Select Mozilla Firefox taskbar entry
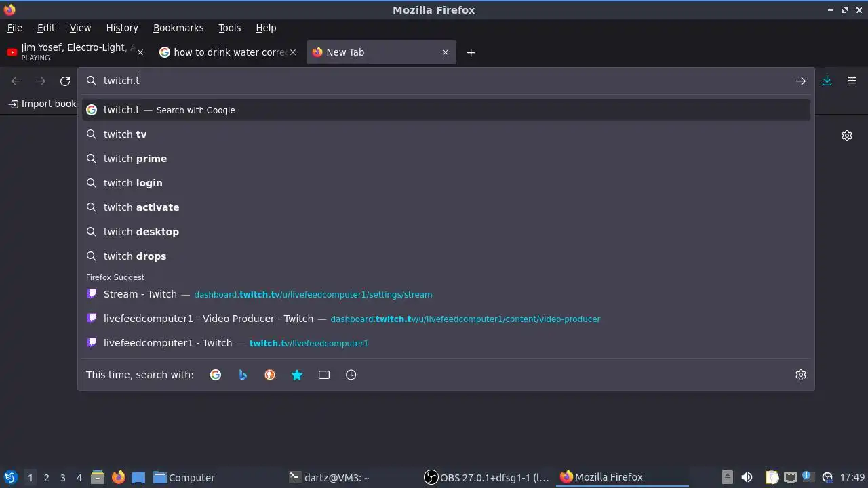Viewport: 868px width, 488px height. tap(623, 477)
